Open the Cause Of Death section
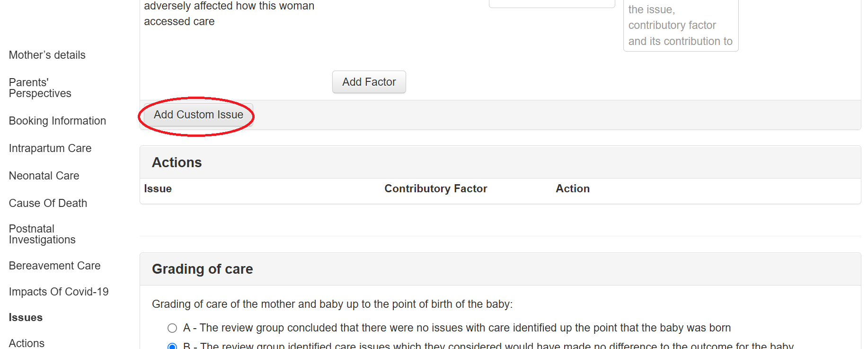Screen dimensions: 868x349 pyautogui.click(x=48, y=203)
